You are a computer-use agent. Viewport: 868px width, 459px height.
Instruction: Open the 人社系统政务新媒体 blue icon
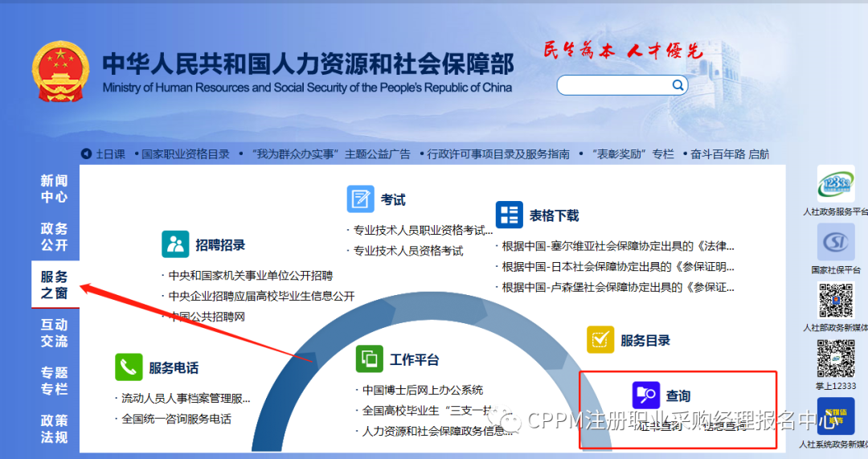(835, 416)
